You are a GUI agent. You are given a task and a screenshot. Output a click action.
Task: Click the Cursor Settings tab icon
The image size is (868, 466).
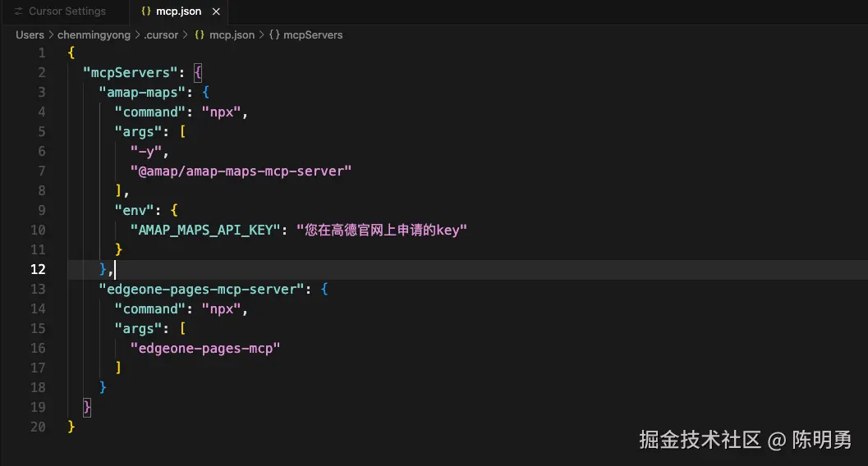click(x=19, y=11)
